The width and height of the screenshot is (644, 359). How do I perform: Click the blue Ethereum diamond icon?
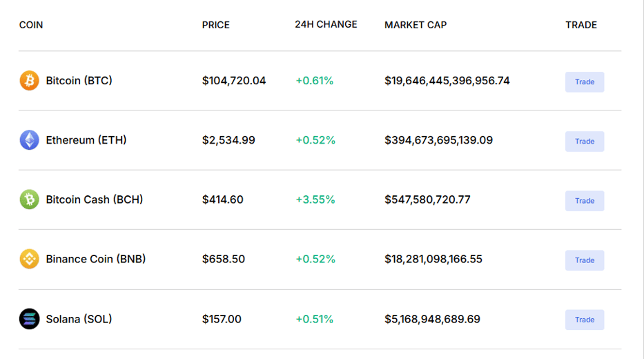(x=29, y=140)
